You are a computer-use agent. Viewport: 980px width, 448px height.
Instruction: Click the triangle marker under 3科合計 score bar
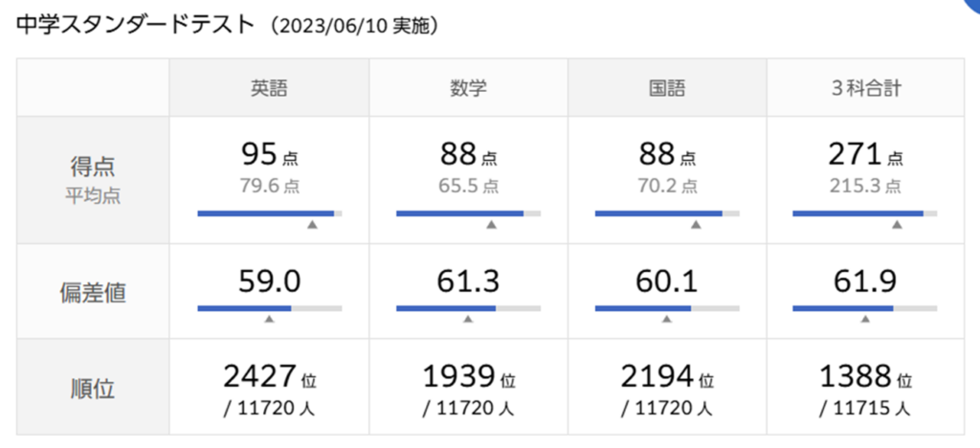(897, 225)
